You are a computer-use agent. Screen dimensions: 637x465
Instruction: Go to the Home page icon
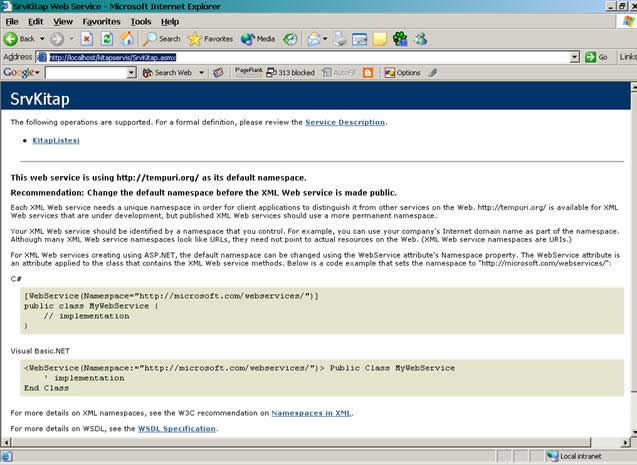pyautogui.click(x=126, y=39)
